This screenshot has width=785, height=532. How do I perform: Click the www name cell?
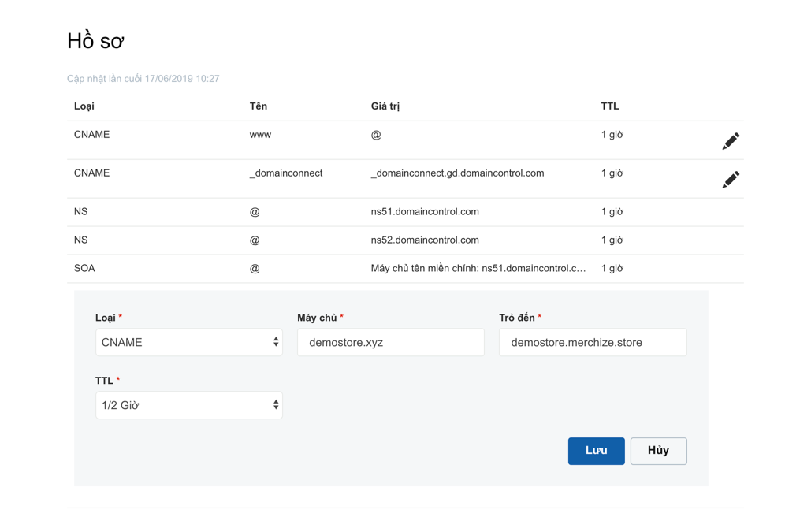[x=260, y=135]
